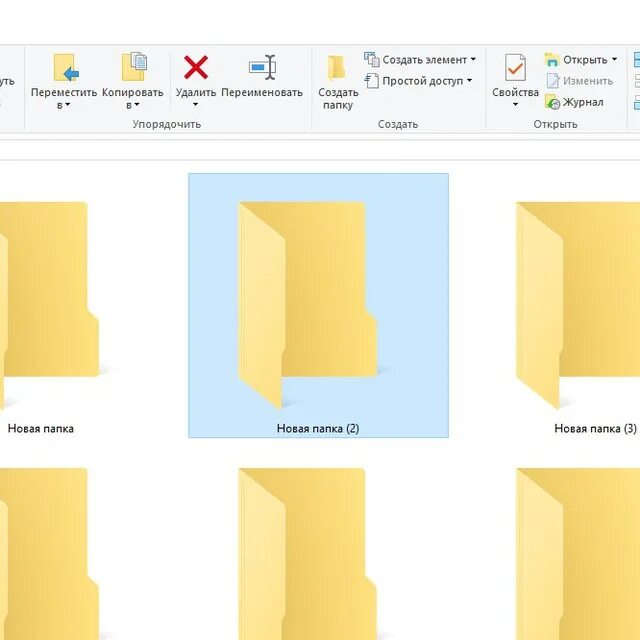The height and width of the screenshot is (640, 640).
Task: Click the red Удалить cross icon
Action: coord(196,67)
